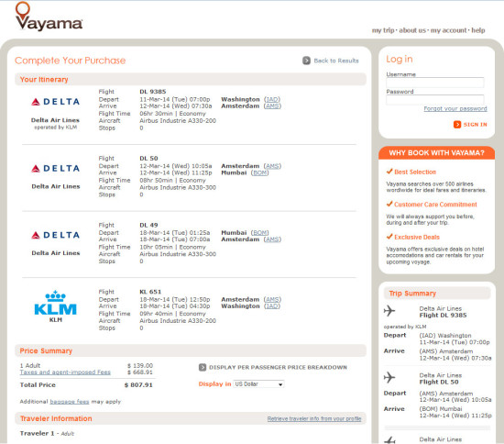The width and height of the screenshot is (504, 444).
Task: Click Forgot your password link
Action: pyautogui.click(x=455, y=109)
